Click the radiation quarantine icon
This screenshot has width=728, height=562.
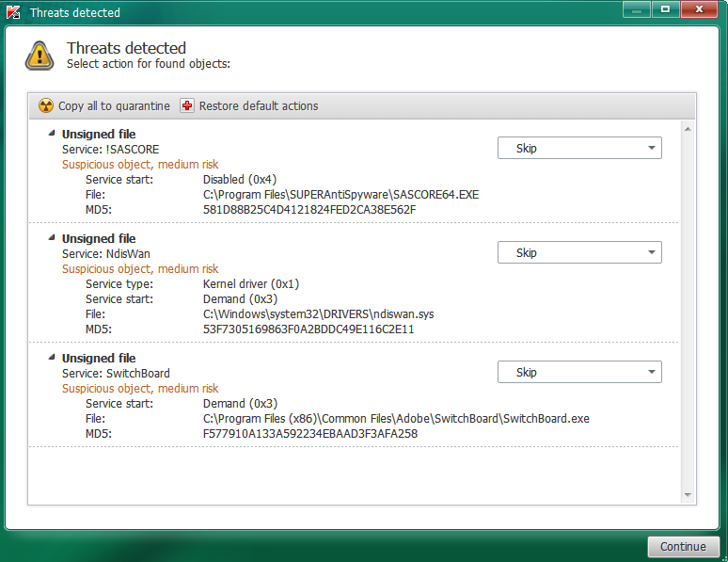pos(46,106)
